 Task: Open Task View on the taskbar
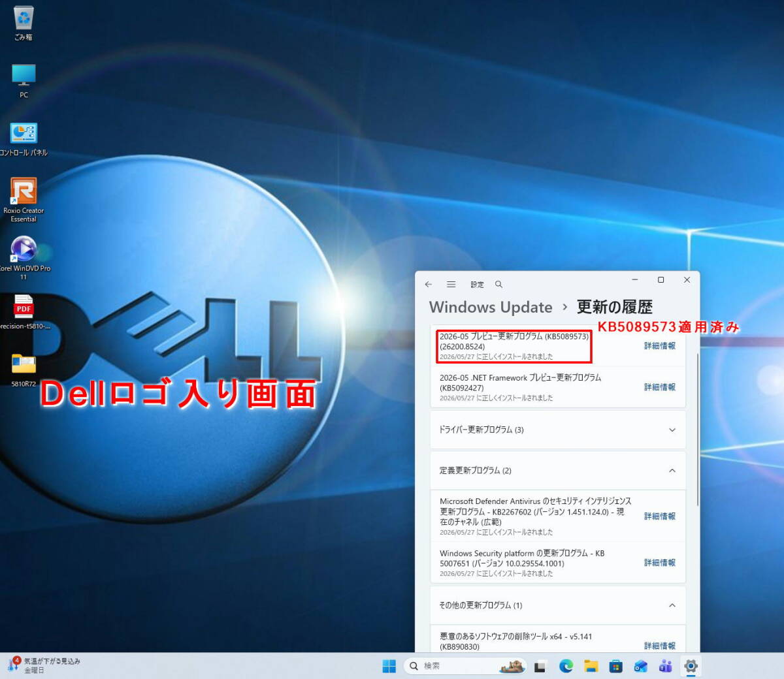(x=540, y=666)
